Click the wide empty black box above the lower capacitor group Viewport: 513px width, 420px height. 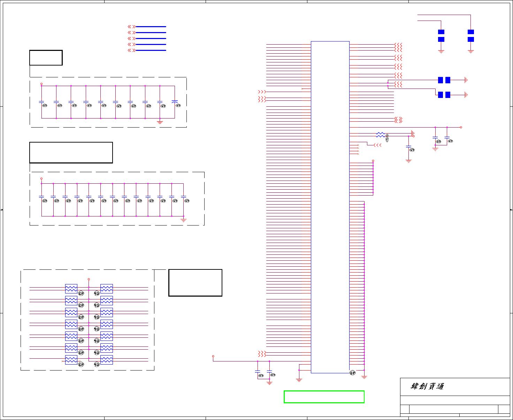[71, 152]
